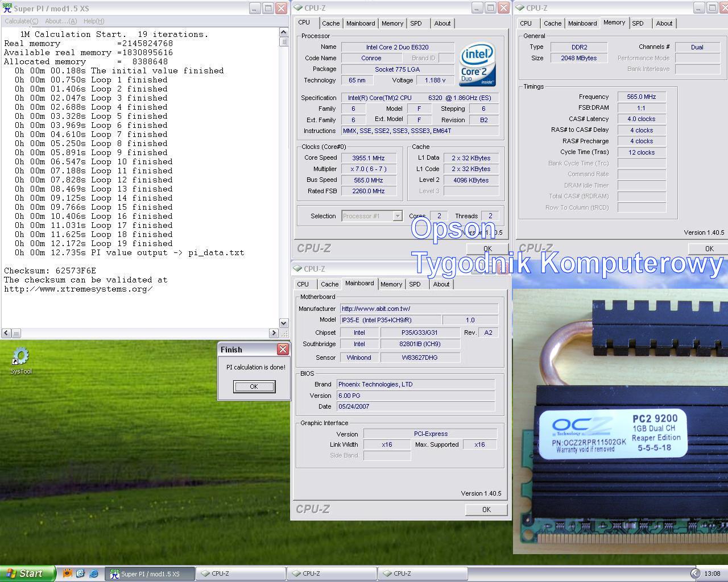The height and width of the screenshot is (582, 728).
Task: Select the About tab in the Memory window
Action: click(x=664, y=23)
